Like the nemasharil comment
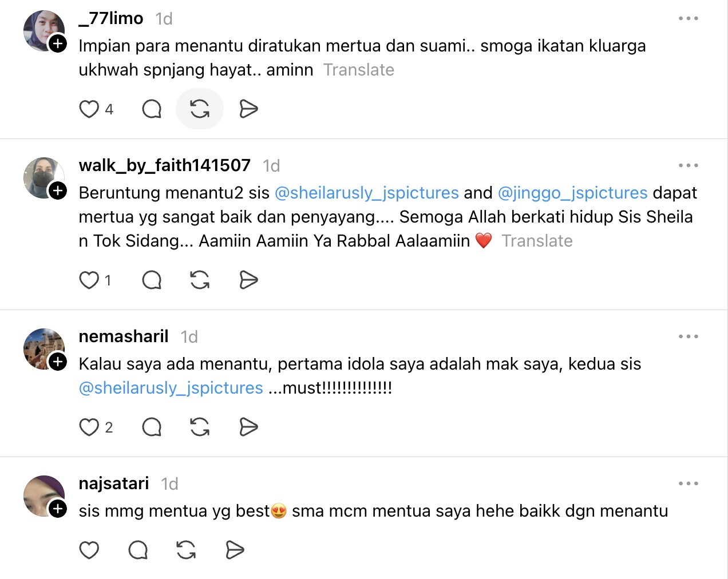Viewport: 728px width, 579px height. pos(89,427)
